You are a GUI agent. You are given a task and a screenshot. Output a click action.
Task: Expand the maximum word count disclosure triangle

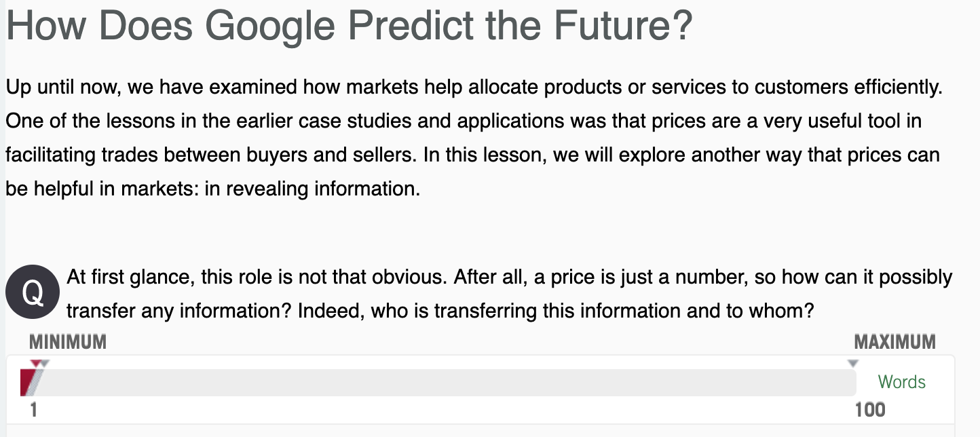coord(853,364)
